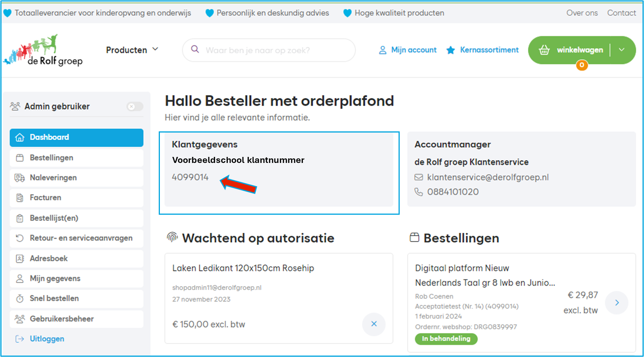Click shopadmin11@derolfgroep.nl text
This screenshot has width=644, height=357.
click(x=217, y=288)
